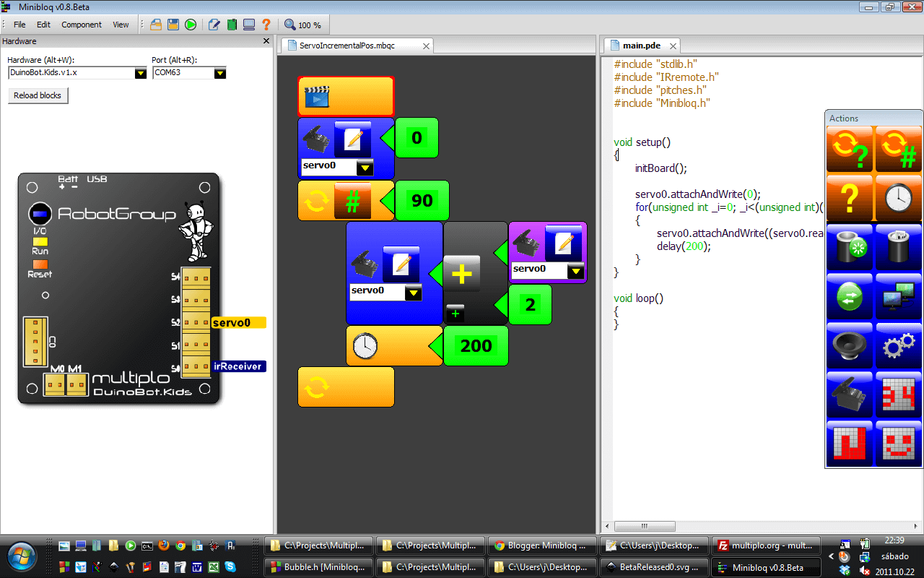Select the green arrows serial block

click(x=850, y=296)
